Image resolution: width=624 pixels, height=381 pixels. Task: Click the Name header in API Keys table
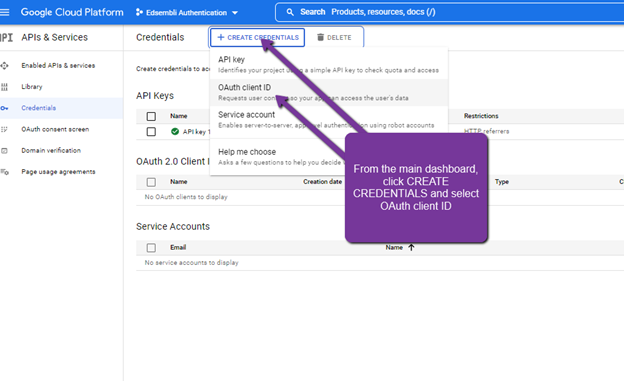179,116
